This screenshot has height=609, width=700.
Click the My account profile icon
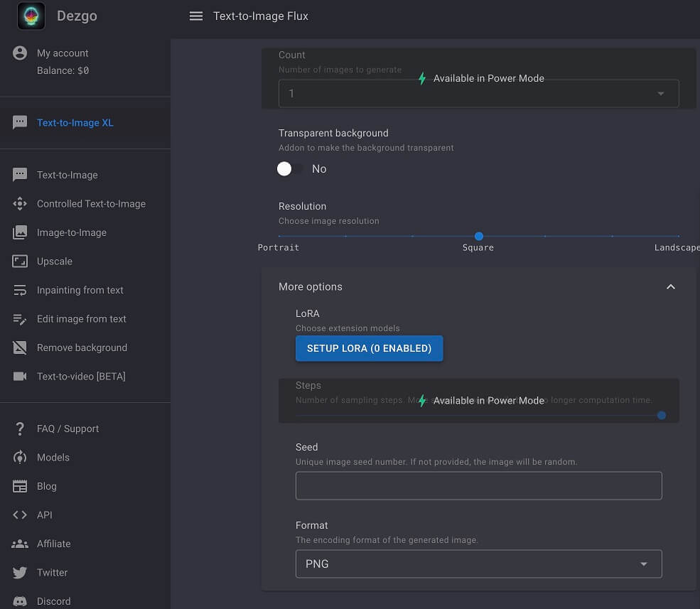20,53
